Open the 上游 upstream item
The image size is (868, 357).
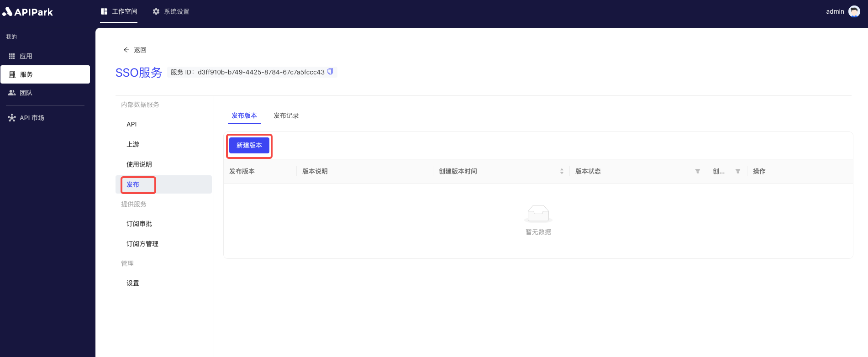[163, 144]
